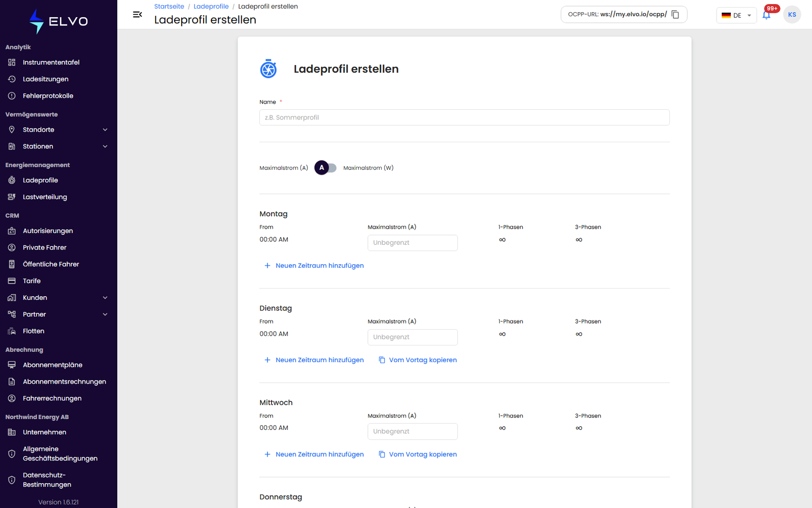Copy the OCPP-URL with the copy icon

675,15
